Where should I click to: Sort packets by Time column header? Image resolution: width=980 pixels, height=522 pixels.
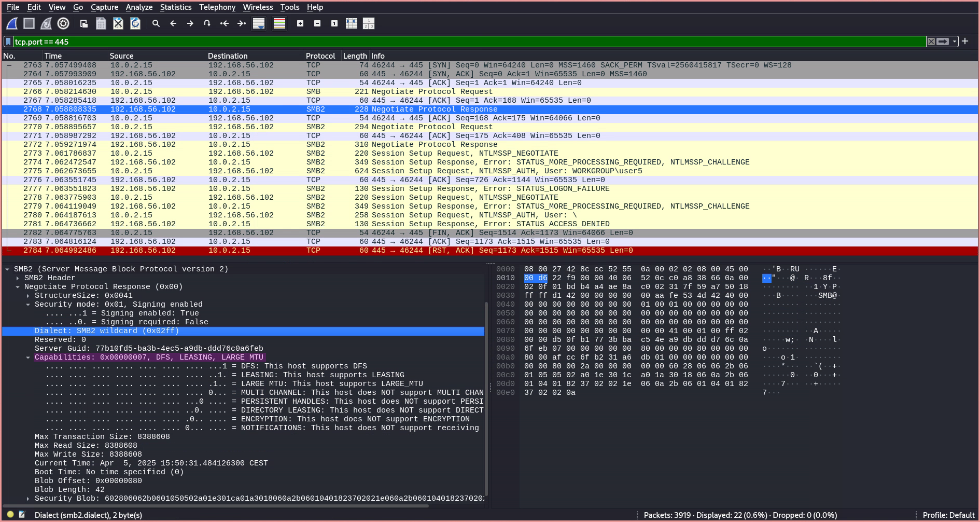click(x=75, y=56)
